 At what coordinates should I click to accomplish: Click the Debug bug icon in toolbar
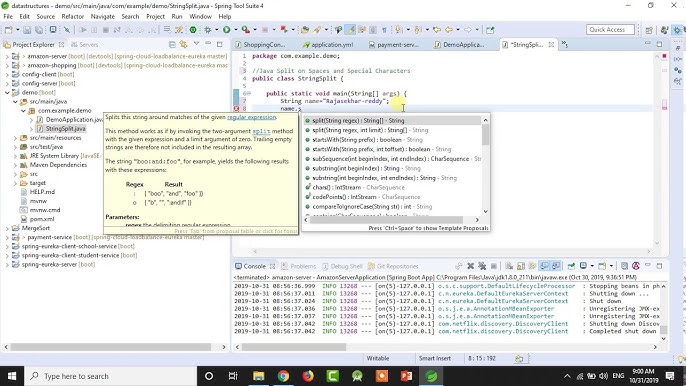[x=207, y=30]
